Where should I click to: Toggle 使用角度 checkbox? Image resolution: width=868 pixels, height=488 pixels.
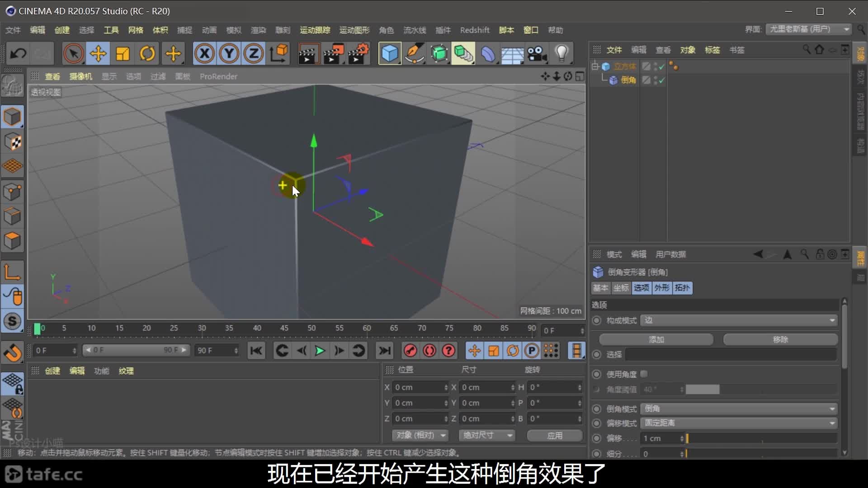(644, 374)
